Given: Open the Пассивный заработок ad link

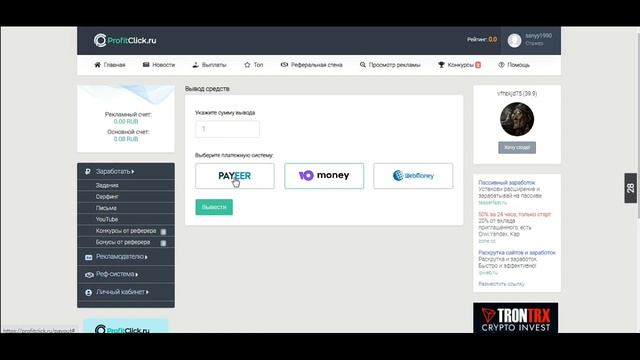Looking at the screenshot, I should [x=507, y=183].
